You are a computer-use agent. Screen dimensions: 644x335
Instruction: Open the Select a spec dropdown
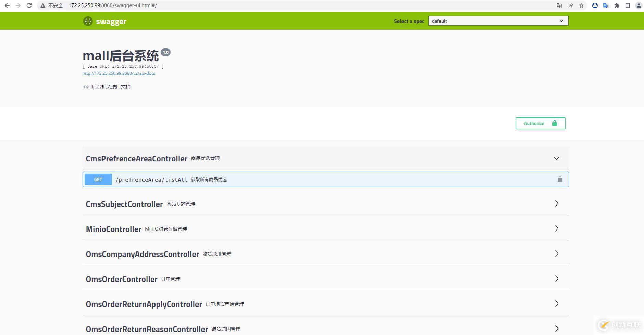tap(498, 21)
